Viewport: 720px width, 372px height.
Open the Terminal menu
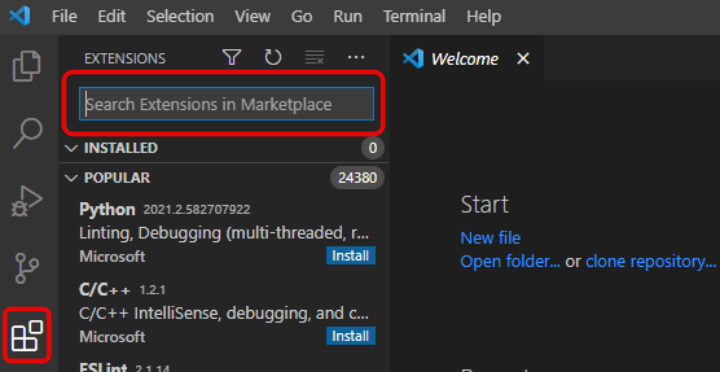click(414, 17)
